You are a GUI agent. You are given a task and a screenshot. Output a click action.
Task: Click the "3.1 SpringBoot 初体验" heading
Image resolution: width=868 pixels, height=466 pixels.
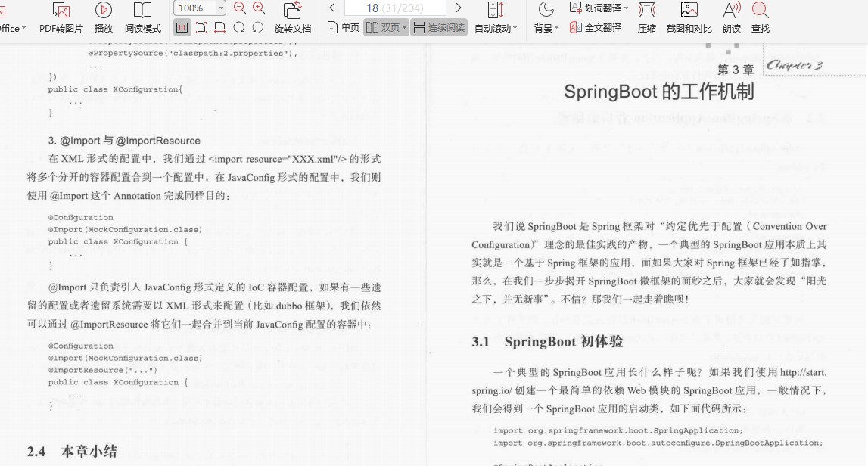click(x=547, y=341)
